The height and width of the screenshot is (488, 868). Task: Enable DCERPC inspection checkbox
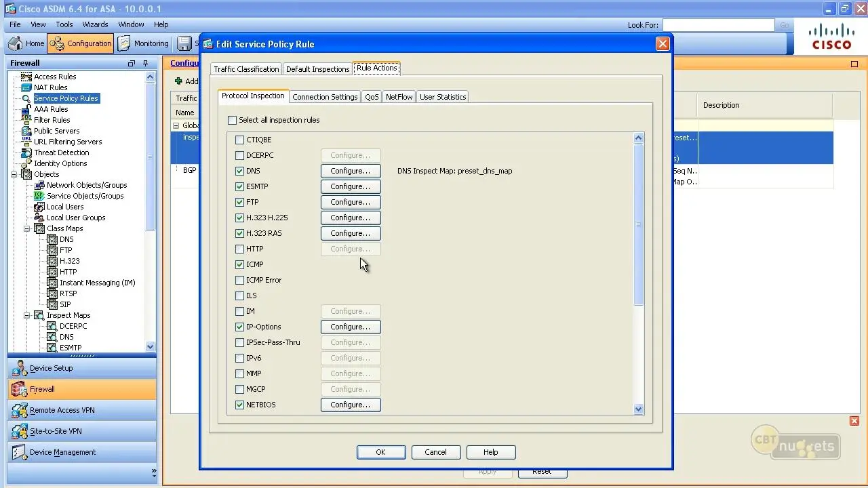tap(239, 155)
